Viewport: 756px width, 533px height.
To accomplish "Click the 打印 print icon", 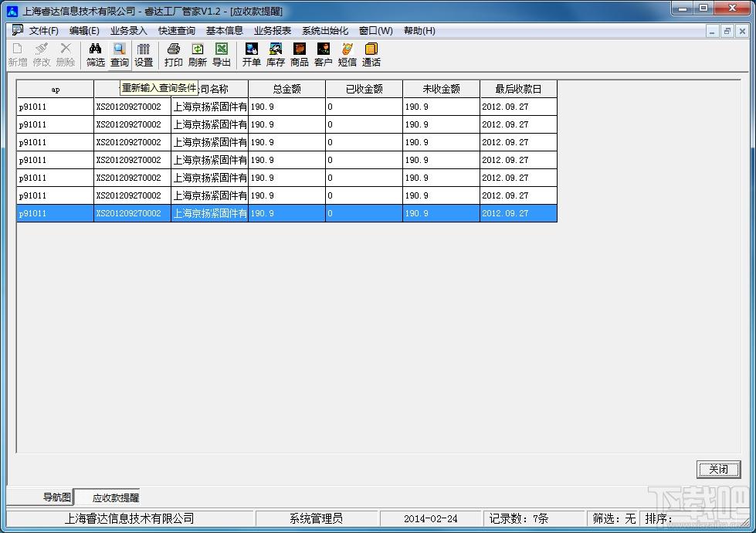I will pyautogui.click(x=174, y=55).
